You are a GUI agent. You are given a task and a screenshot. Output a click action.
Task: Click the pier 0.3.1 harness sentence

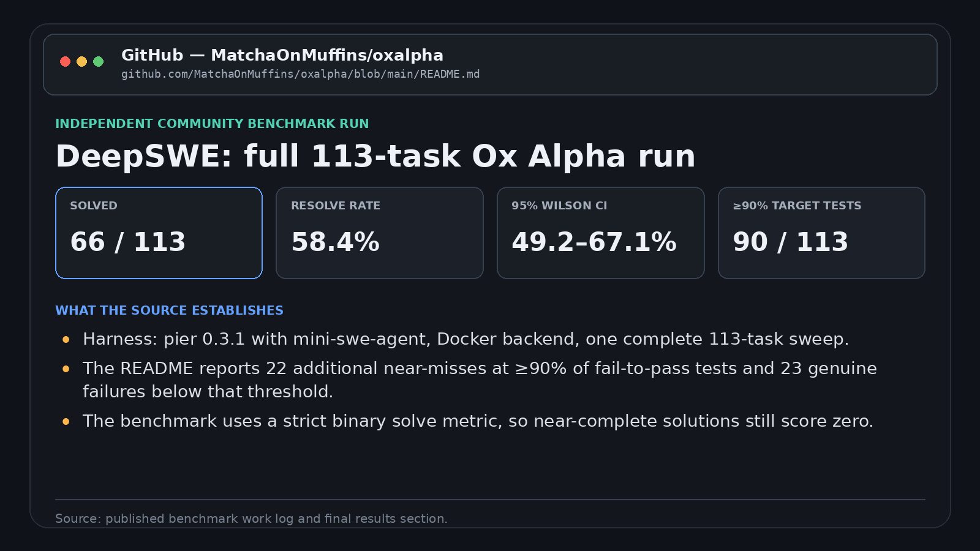coord(466,339)
